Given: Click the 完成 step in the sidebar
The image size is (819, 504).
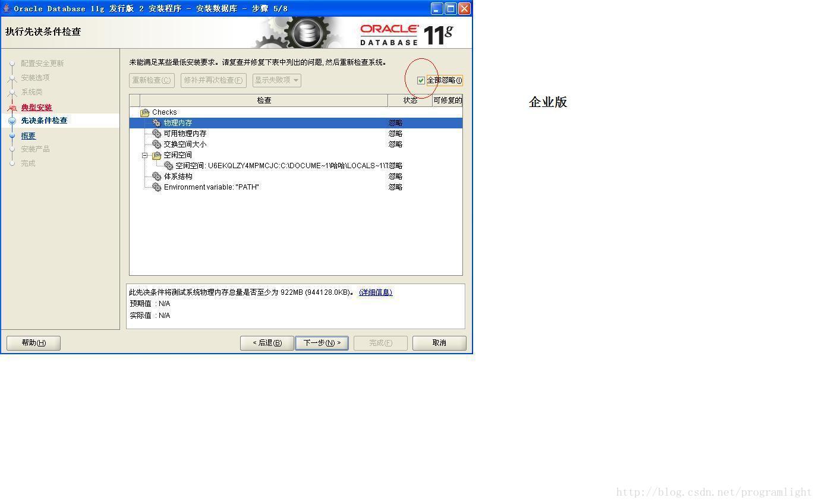Looking at the screenshot, I should [29, 163].
